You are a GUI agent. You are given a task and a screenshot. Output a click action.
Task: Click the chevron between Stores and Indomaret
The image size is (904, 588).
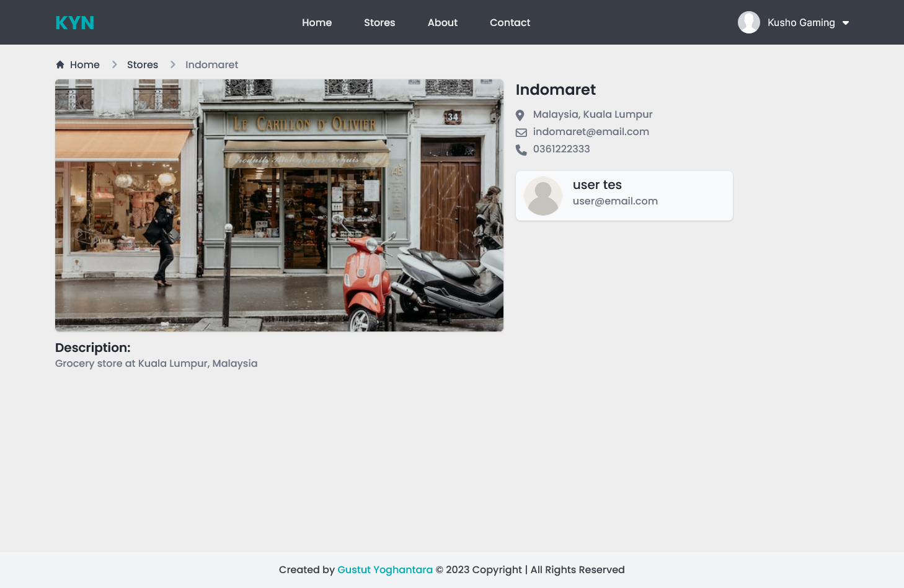172,64
